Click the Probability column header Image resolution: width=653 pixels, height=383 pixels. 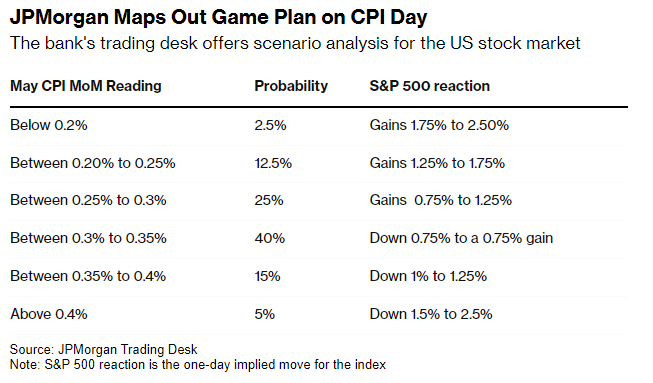[x=291, y=86]
